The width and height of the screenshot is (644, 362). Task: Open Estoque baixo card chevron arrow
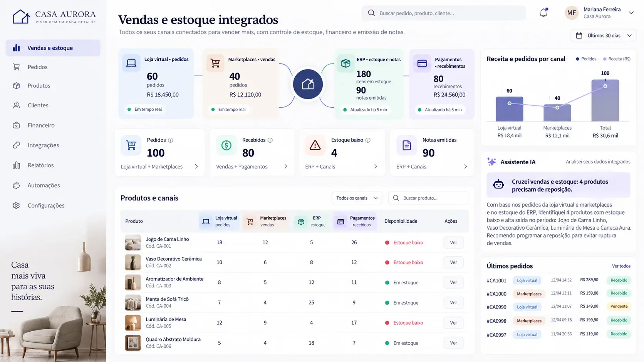[x=376, y=167]
